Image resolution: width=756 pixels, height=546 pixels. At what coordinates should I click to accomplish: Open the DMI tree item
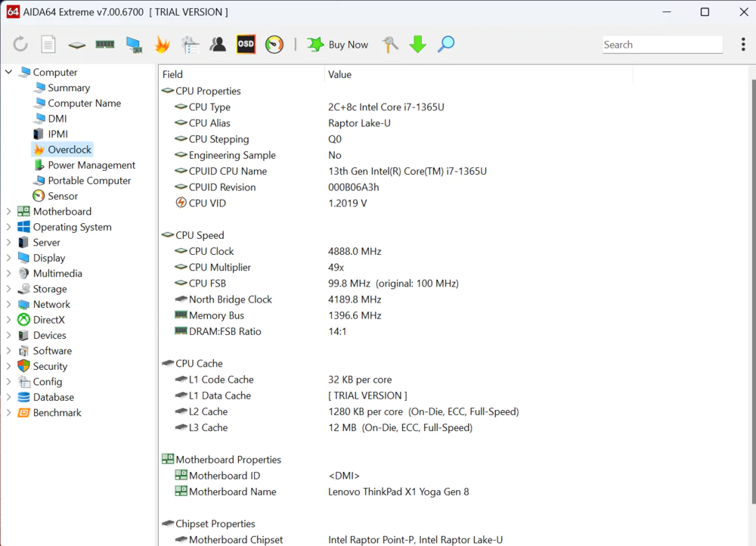point(57,119)
